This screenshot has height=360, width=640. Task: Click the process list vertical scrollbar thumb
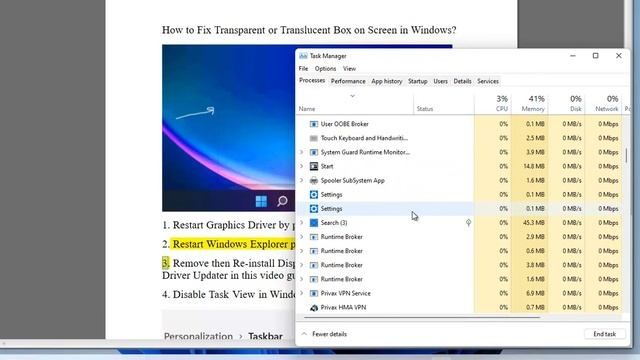pyautogui.click(x=626, y=156)
